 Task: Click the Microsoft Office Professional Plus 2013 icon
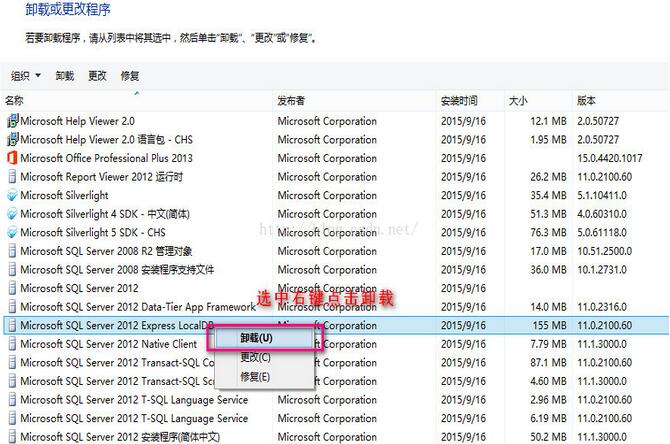pos(12,158)
